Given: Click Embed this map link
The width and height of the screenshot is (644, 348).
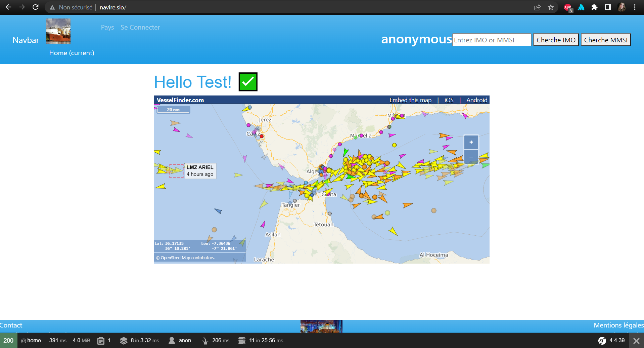Looking at the screenshot, I should tap(410, 100).
